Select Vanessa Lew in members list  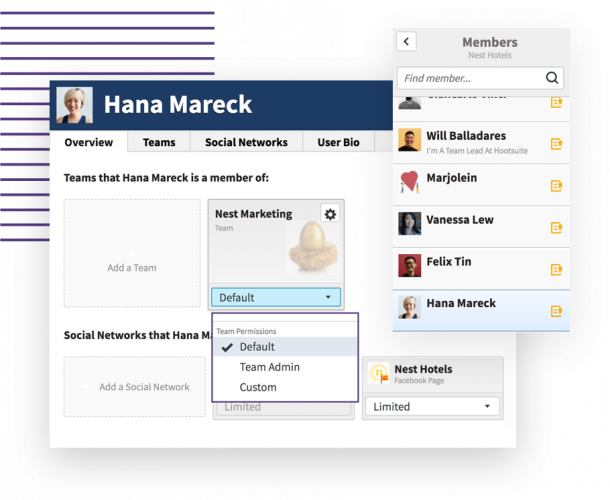pyautogui.click(x=481, y=226)
